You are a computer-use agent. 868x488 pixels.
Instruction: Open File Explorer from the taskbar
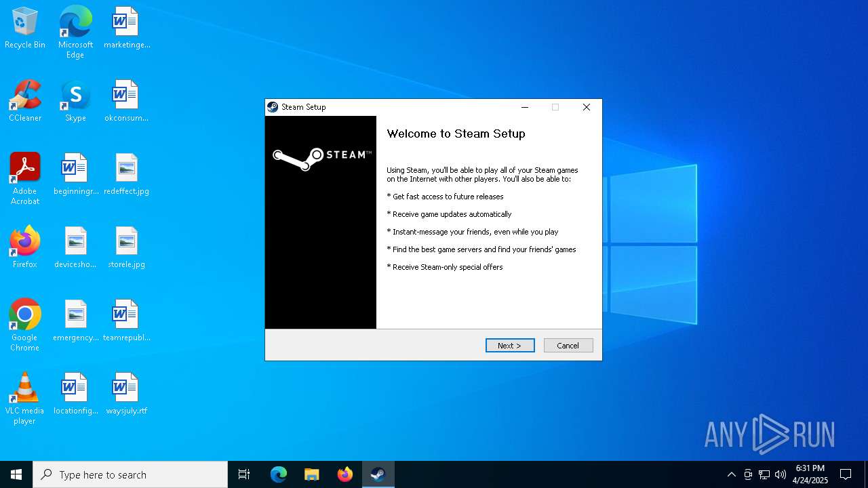coord(311,474)
